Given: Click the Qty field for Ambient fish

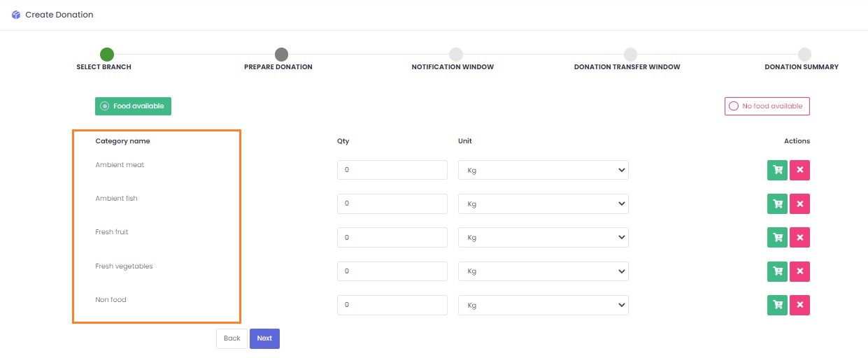Looking at the screenshot, I should tap(392, 203).
